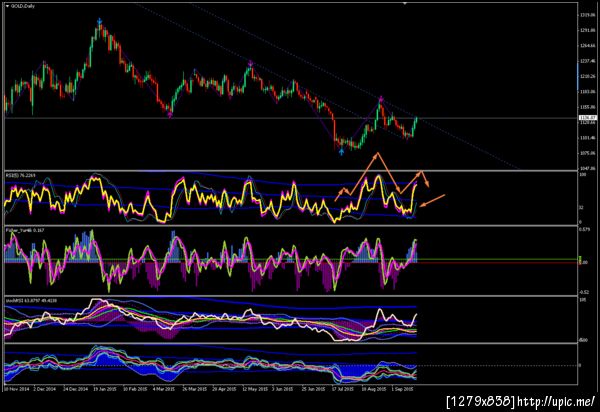Click the magenta marker at the March 2015 low
The height and width of the screenshot is (412, 600).
tap(170, 114)
